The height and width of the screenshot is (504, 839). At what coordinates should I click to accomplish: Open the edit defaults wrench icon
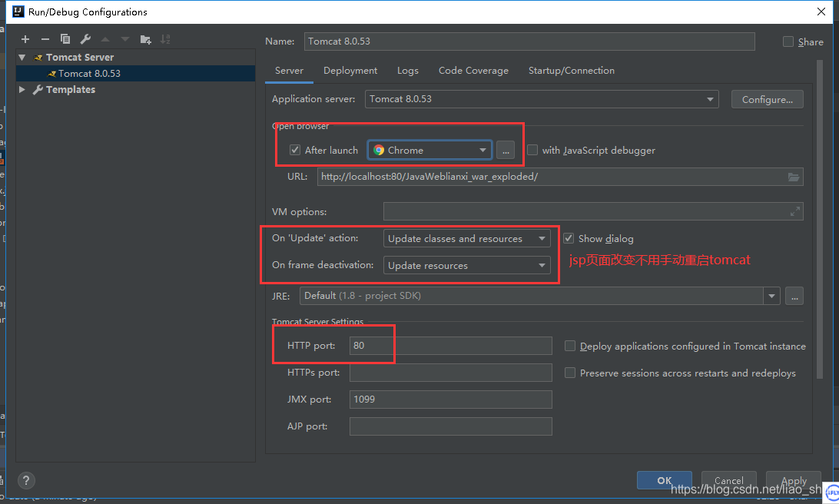pos(85,39)
